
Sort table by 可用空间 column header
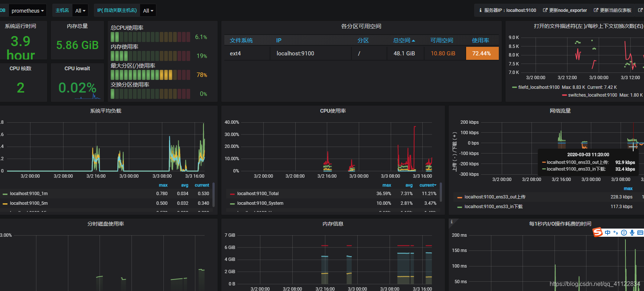pyautogui.click(x=442, y=41)
